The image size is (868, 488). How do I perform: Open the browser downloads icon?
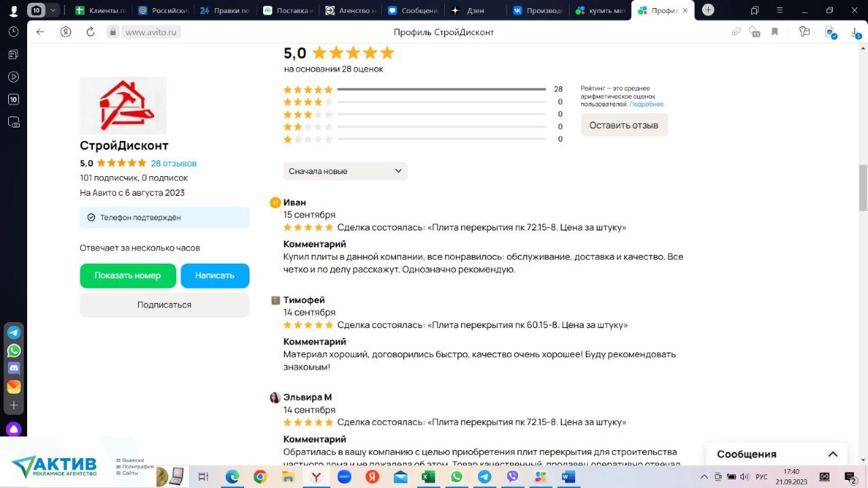point(856,33)
